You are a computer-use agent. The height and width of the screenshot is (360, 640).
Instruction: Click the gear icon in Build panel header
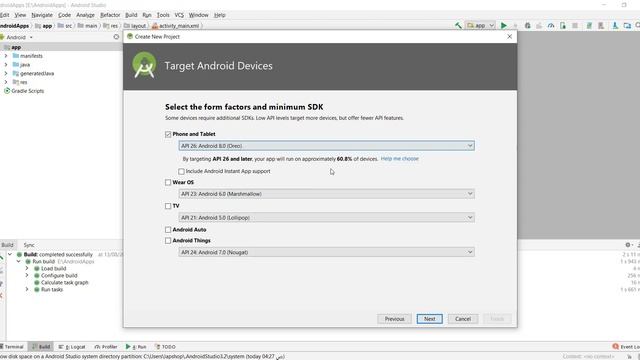pyautogui.click(x=628, y=245)
